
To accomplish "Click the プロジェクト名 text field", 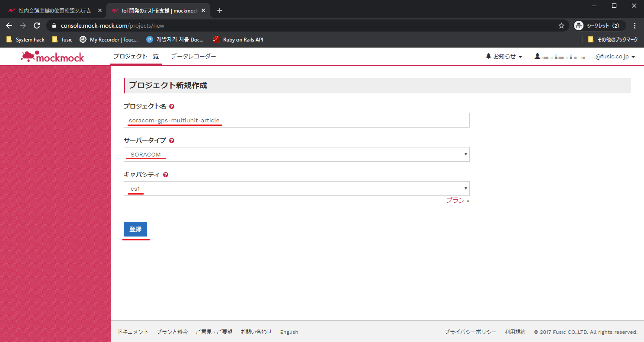I will tap(296, 120).
